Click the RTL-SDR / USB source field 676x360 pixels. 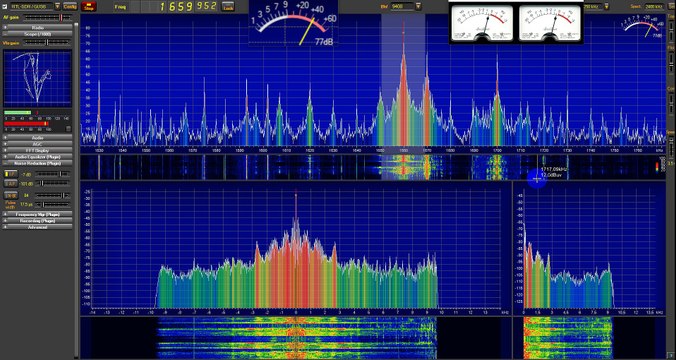pyautogui.click(x=31, y=6)
